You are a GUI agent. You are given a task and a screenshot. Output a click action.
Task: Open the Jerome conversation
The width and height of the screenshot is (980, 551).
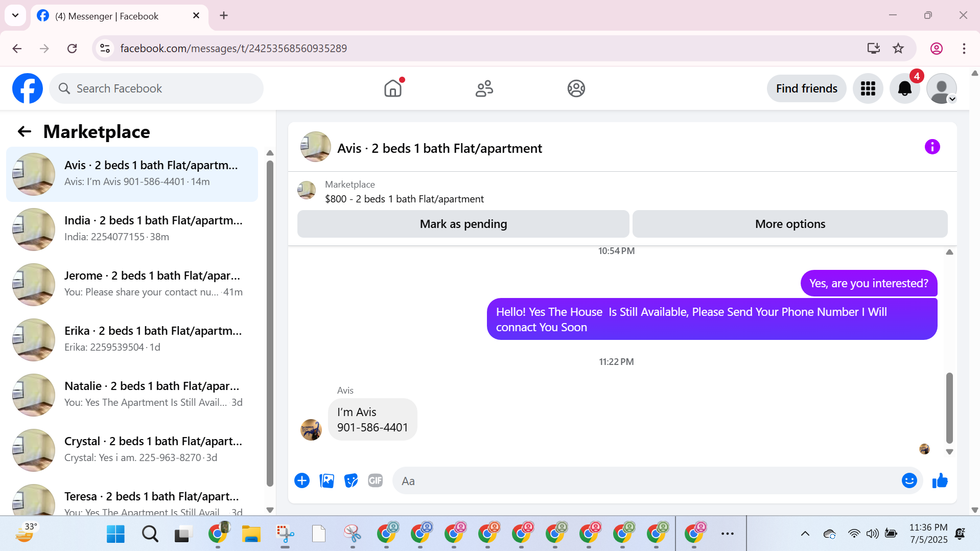tap(132, 285)
